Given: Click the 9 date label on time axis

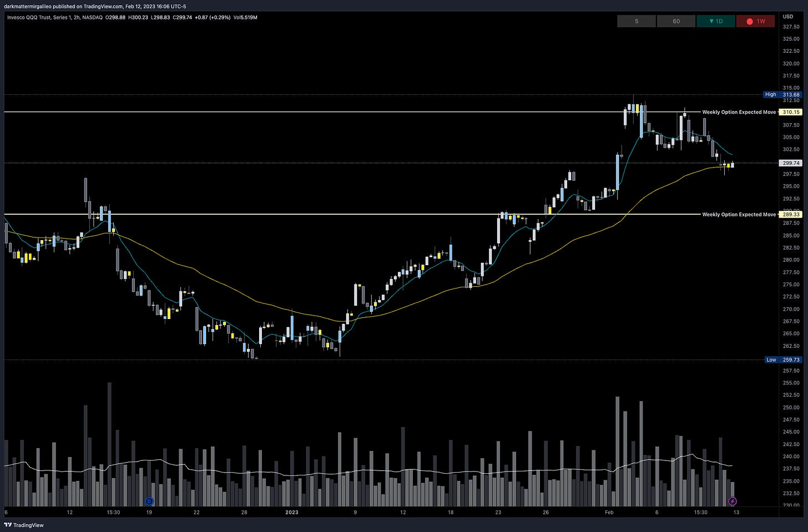Looking at the screenshot, I should 355,513.
